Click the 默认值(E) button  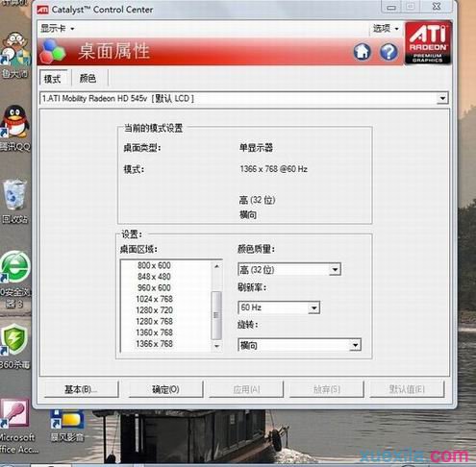[x=407, y=389]
